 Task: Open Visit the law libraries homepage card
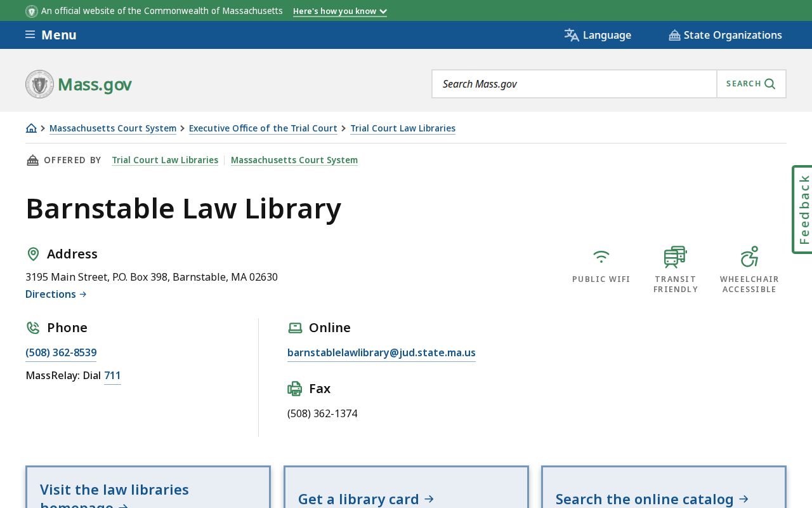tap(148, 487)
